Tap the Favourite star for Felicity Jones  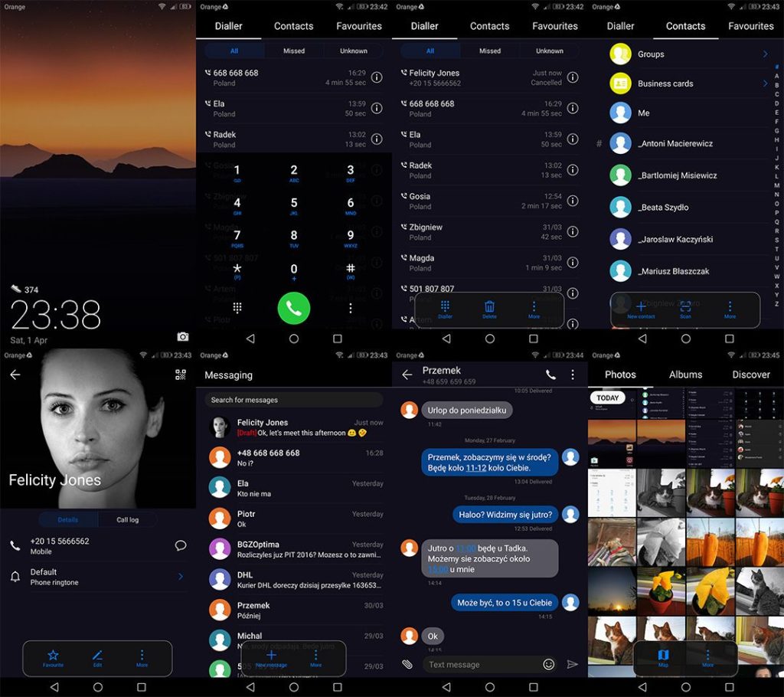pos(53,656)
